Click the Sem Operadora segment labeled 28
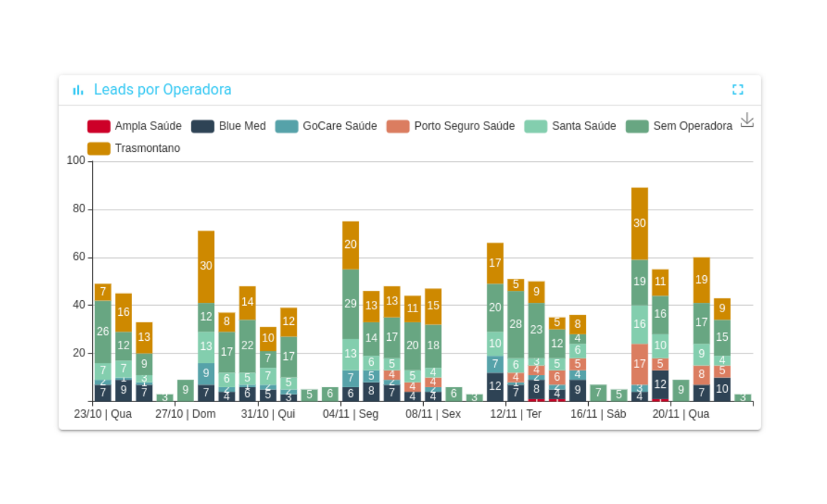This screenshot has width=827, height=504. pyautogui.click(x=516, y=324)
